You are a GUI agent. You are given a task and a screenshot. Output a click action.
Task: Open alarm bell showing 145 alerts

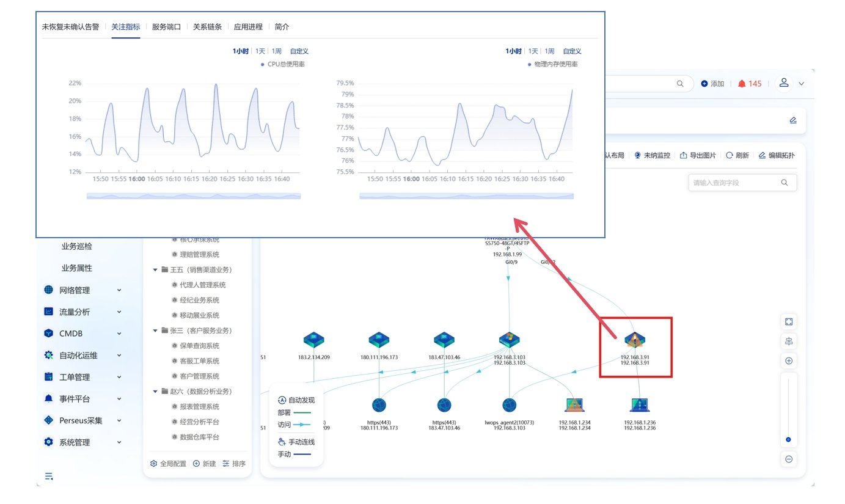(x=750, y=84)
